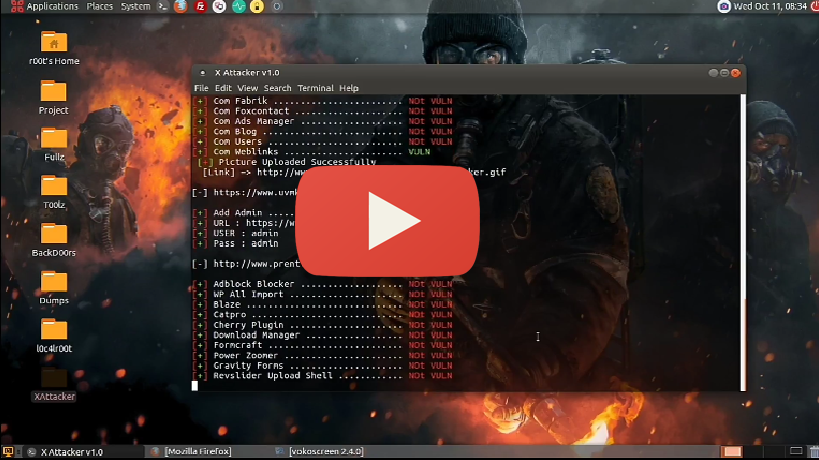The width and height of the screenshot is (819, 460).
Task: Close the X Attacker v1.0 window
Action: (736, 73)
